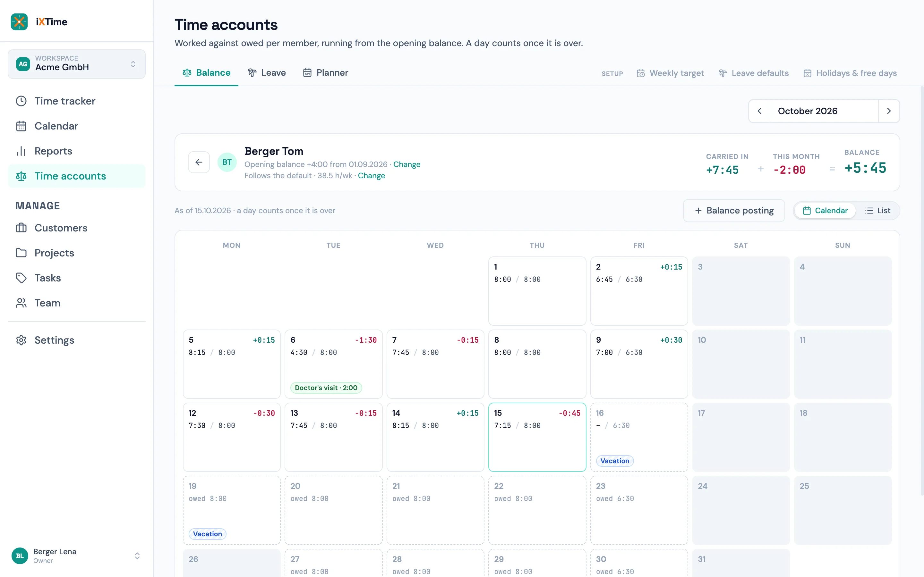Switch to the Calendar view toggle
This screenshot has height=577, width=924.
(825, 211)
